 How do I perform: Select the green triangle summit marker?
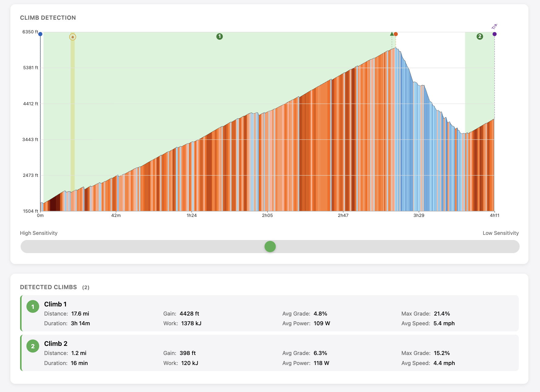pyautogui.click(x=391, y=34)
